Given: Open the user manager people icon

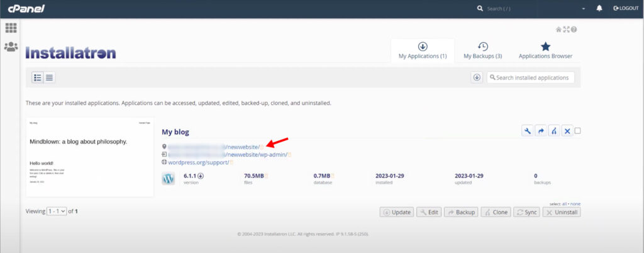Looking at the screenshot, I should coord(11,47).
